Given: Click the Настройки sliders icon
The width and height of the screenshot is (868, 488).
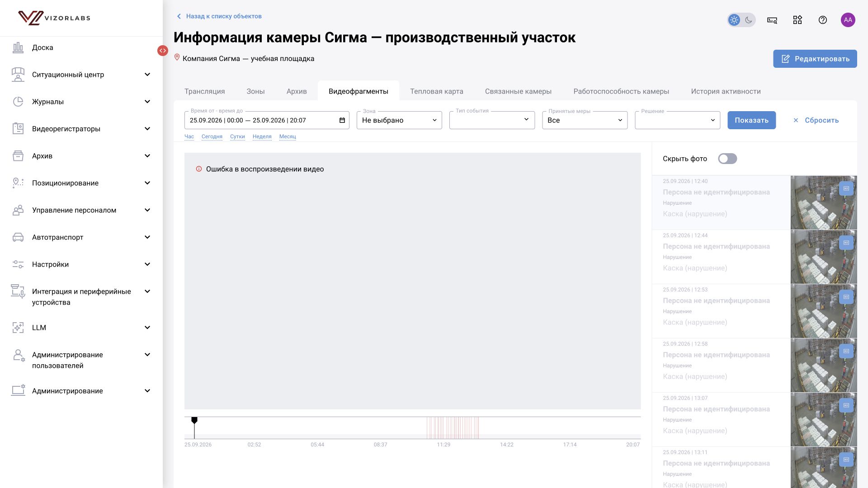Looking at the screenshot, I should coord(18,264).
